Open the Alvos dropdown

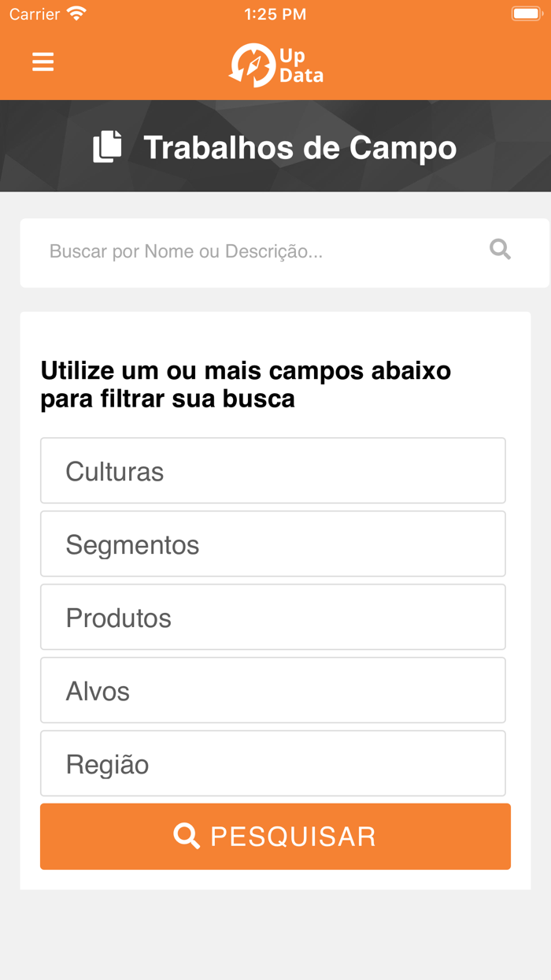(x=273, y=690)
